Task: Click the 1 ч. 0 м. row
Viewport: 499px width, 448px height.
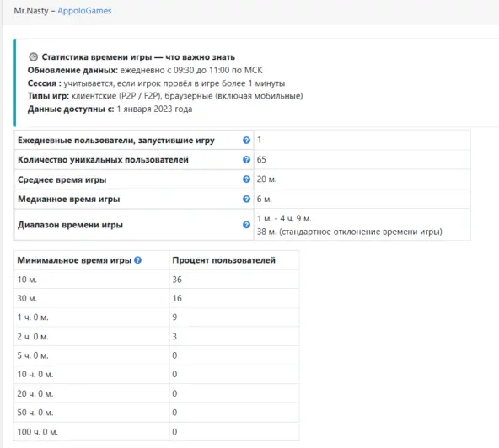Action: pos(157,317)
